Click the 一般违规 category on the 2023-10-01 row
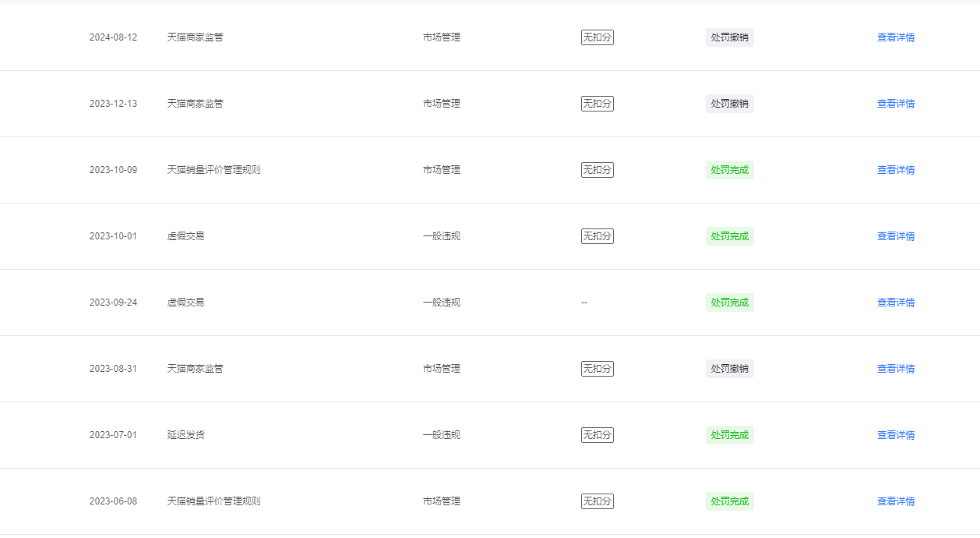The height and width of the screenshot is (538, 980). click(x=442, y=236)
